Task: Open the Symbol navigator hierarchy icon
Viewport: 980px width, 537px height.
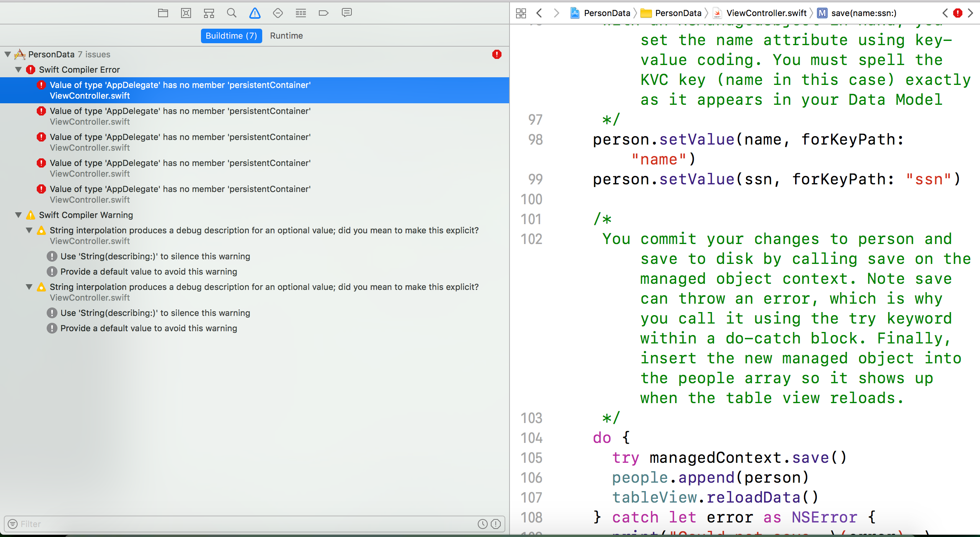Action: tap(209, 13)
